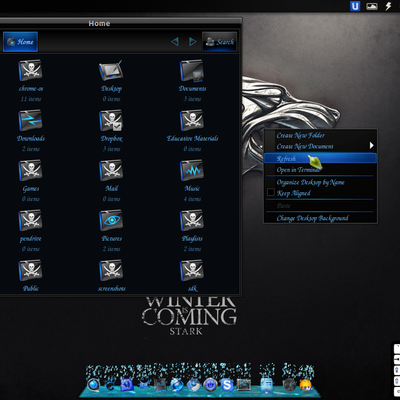The width and height of the screenshot is (400, 400).
Task: Open the Public folder
Action: (30, 270)
